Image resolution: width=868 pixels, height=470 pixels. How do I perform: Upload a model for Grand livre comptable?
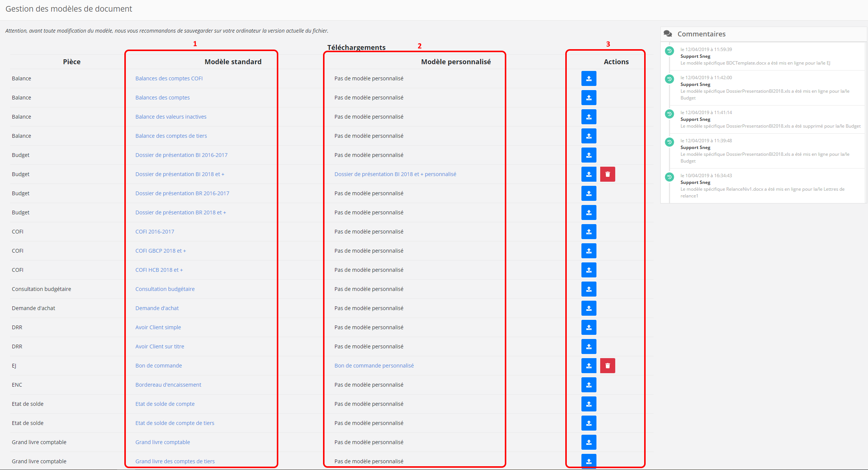[x=589, y=442]
